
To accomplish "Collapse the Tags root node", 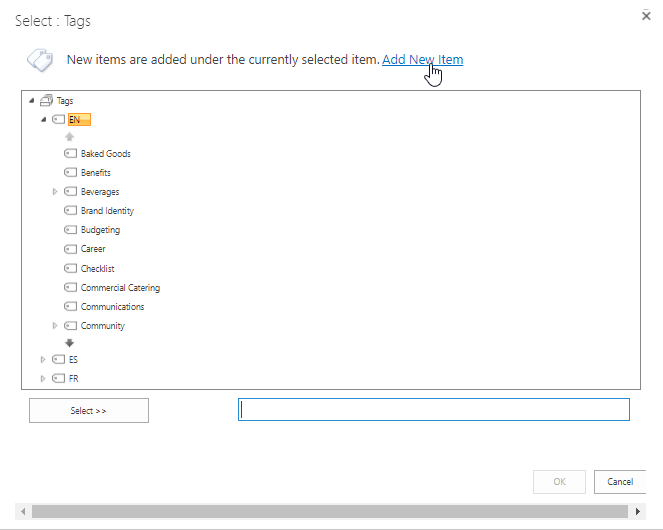I will point(31,101).
